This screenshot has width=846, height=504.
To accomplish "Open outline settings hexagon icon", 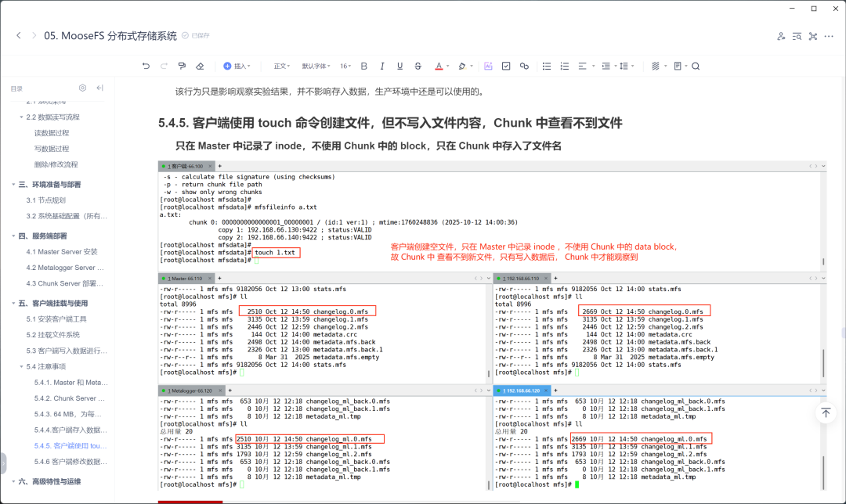I will point(82,88).
